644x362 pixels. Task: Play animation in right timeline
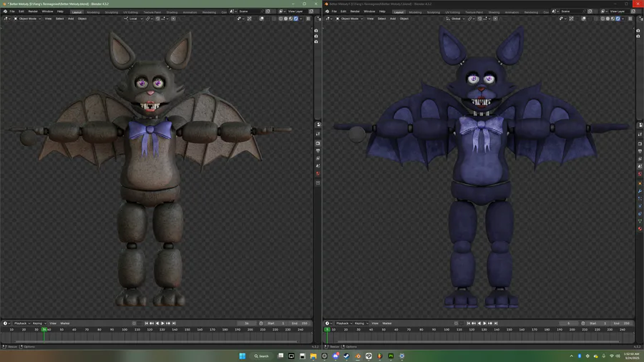click(484, 323)
